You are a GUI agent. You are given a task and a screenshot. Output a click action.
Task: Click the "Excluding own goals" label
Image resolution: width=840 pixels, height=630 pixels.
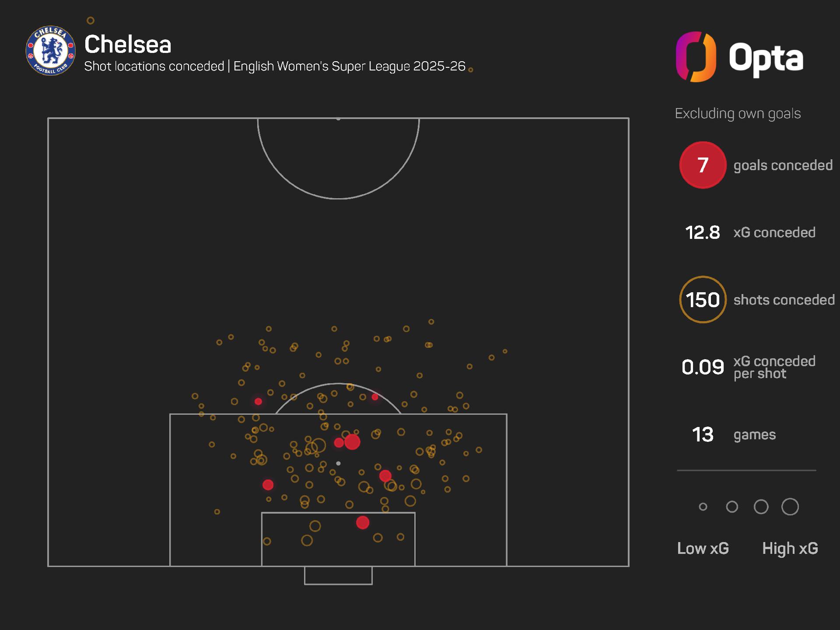click(738, 114)
